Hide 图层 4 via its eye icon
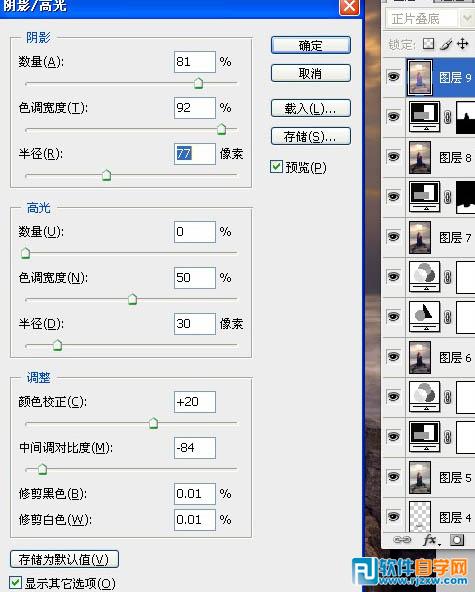The height and width of the screenshot is (592, 475). pyautogui.click(x=393, y=516)
